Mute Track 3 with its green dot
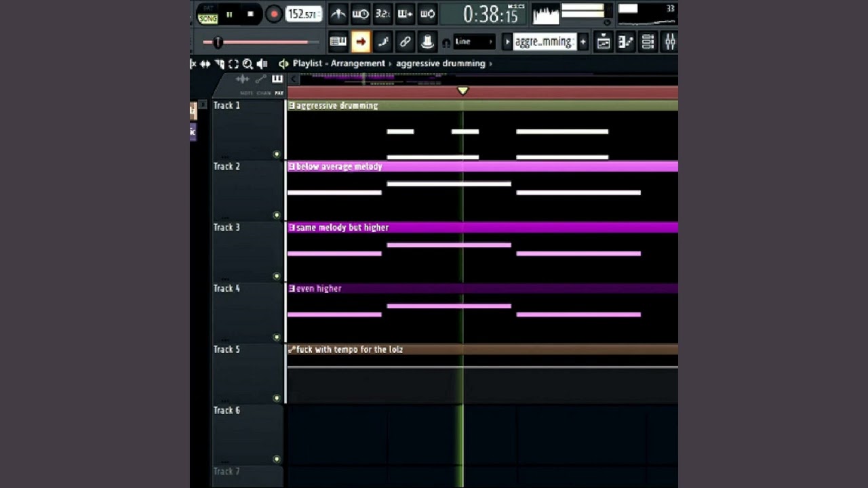The image size is (868, 488). [277, 277]
